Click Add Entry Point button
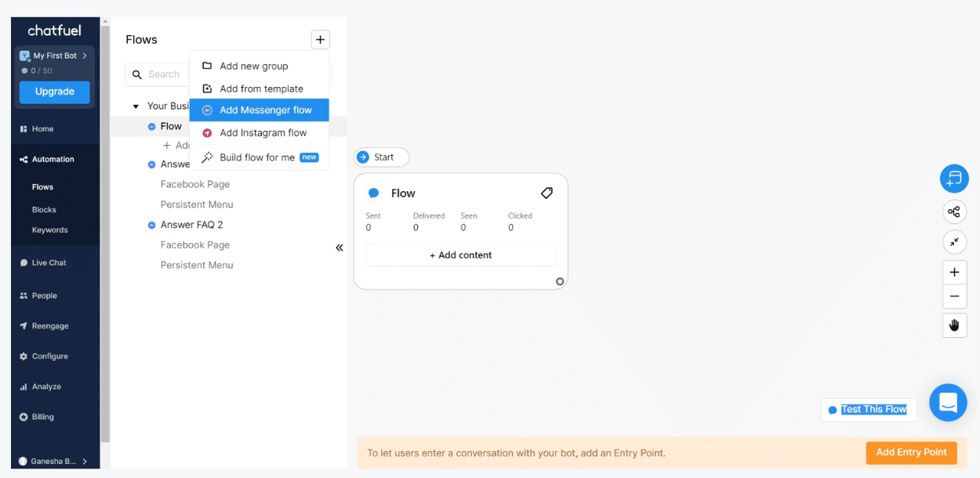The width and height of the screenshot is (980, 478). tap(911, 453)
